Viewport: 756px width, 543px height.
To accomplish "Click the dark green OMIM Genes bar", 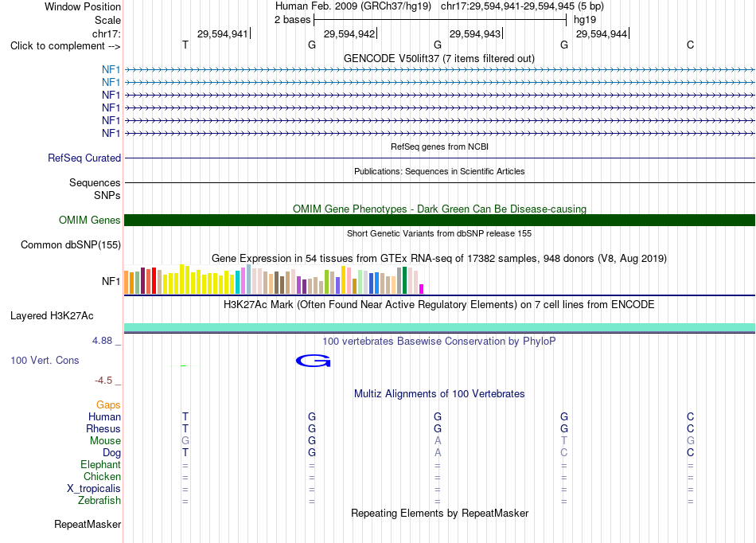I will point(440,221).
